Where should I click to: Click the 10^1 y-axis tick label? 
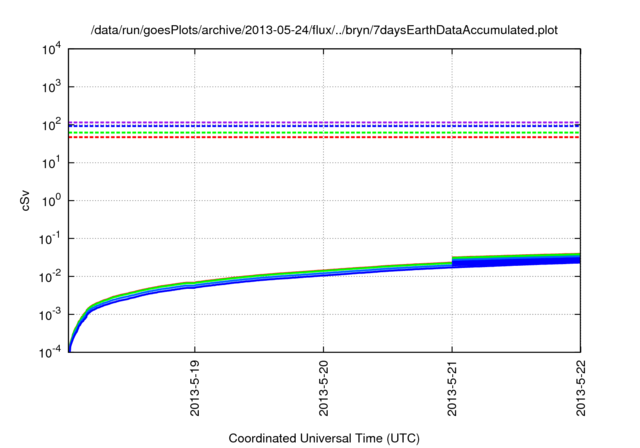(x=51, y=163)
